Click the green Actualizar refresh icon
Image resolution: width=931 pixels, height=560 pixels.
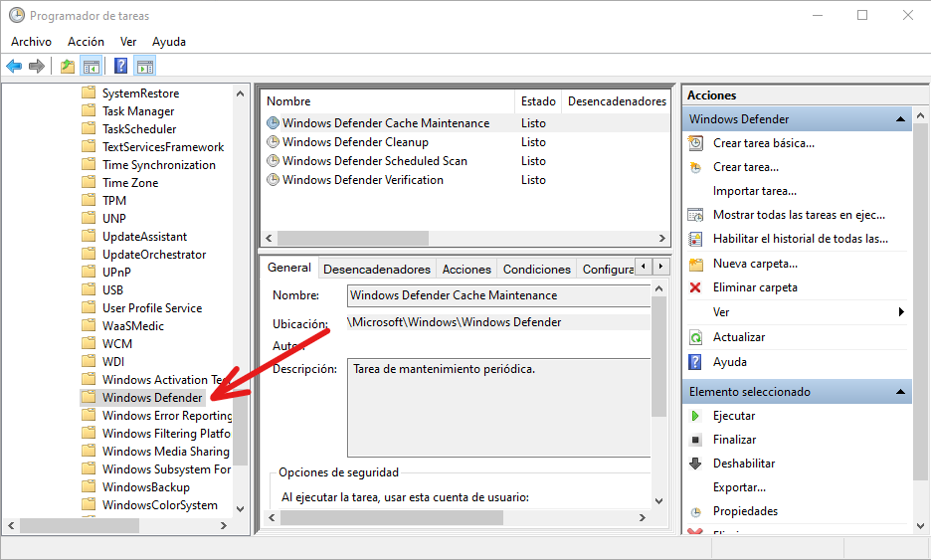tap(695, 337)
